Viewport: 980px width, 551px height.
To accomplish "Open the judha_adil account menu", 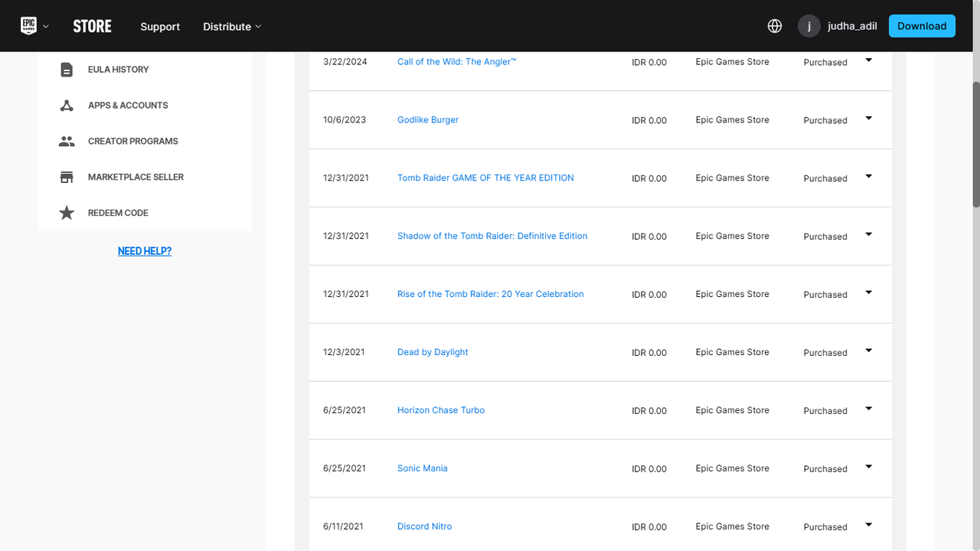I will coord(852,26).
